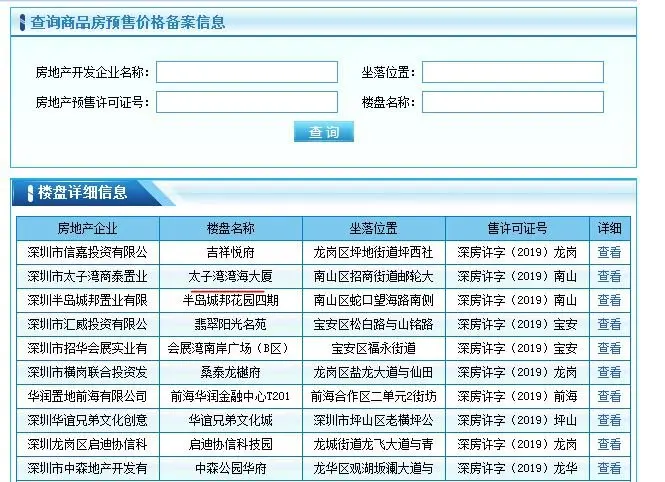Open 查看 link for 吉祥悦府
The width and height of the screenshot is (665, 482).
tap(609, 253)
